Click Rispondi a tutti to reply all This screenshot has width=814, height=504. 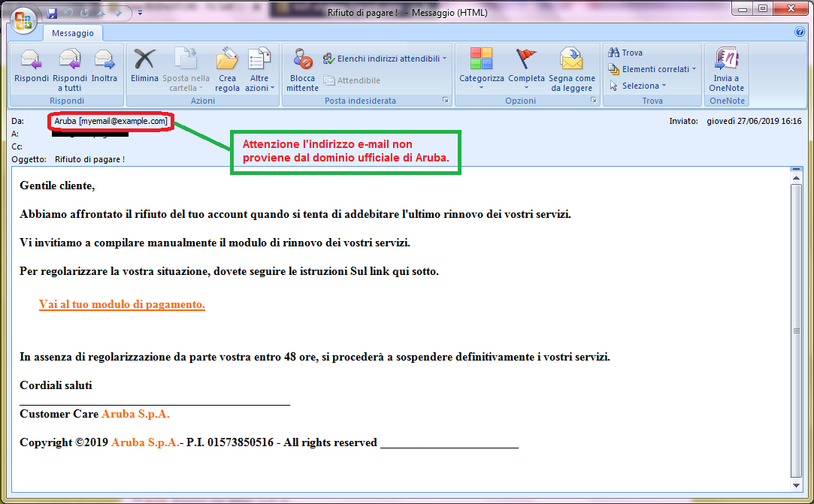pos(70,70)
